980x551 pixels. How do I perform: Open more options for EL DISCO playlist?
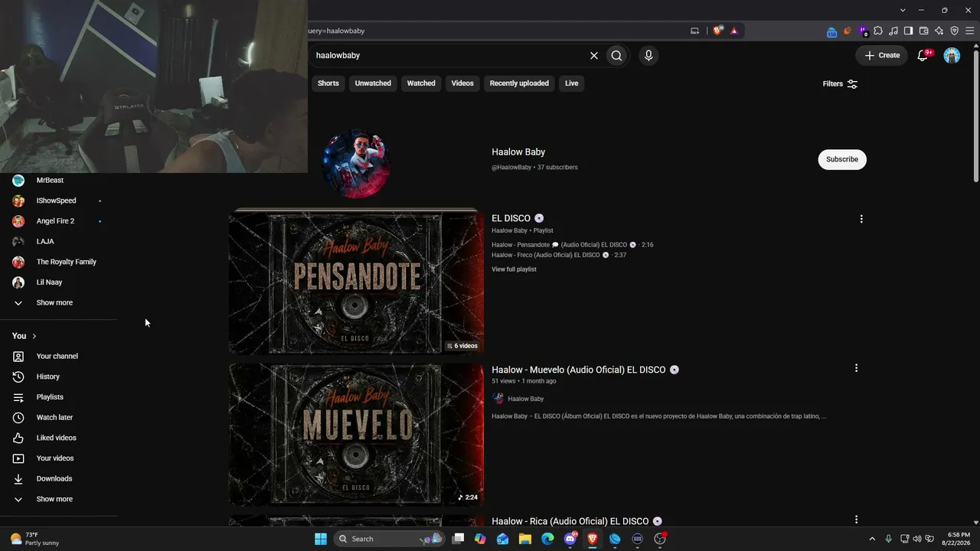pyautogui.click(x=861, y=219)
